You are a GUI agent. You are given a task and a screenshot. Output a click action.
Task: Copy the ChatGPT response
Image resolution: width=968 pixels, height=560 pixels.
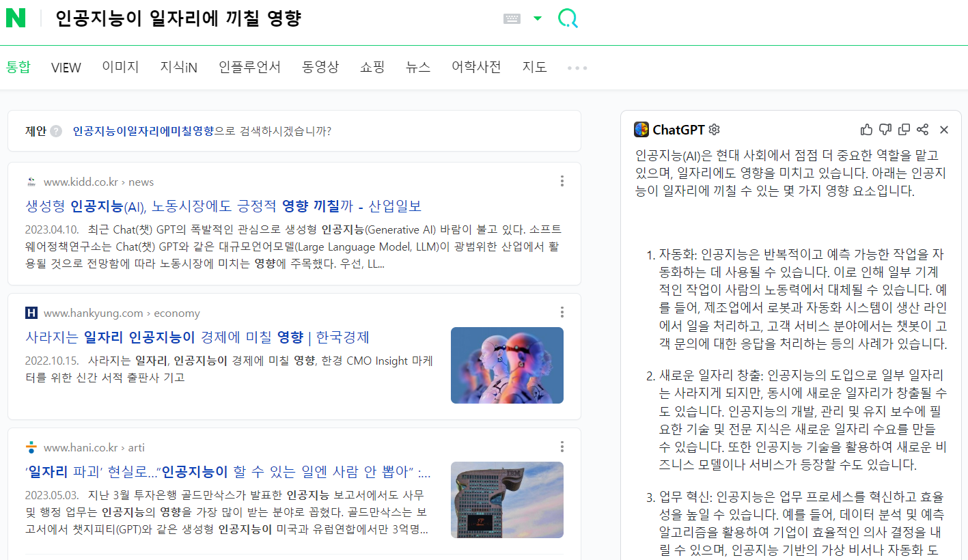(x=904, y=129)
